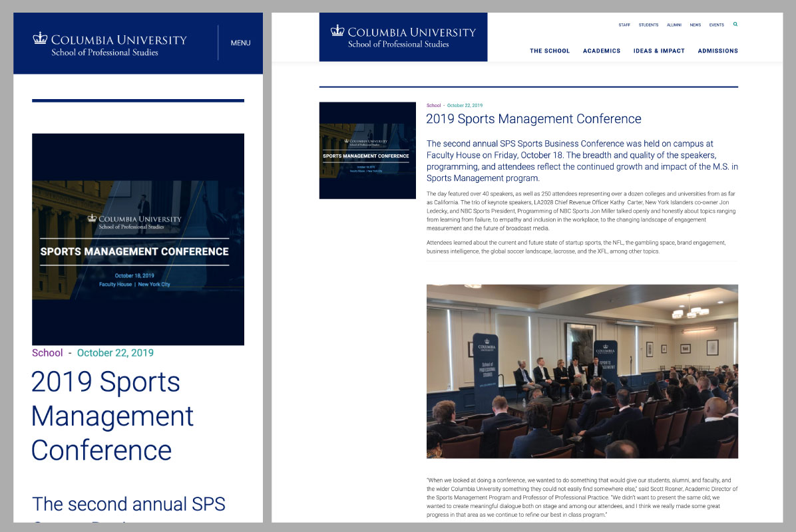The width and height of the screenshot is (796, 532).
Task: Click the paragraph starting The day featured over 40 speakers
Action: point(582,211)
